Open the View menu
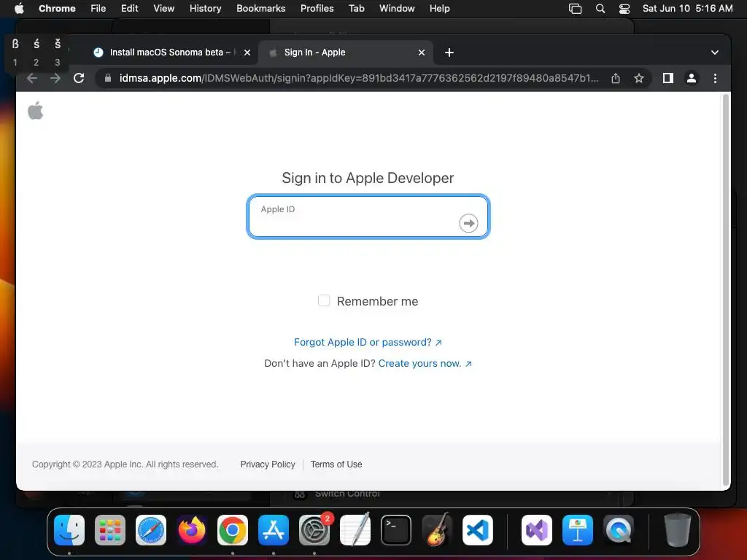Image resolution: width=747 pixels, height=560 pixels. click(164, 9)
